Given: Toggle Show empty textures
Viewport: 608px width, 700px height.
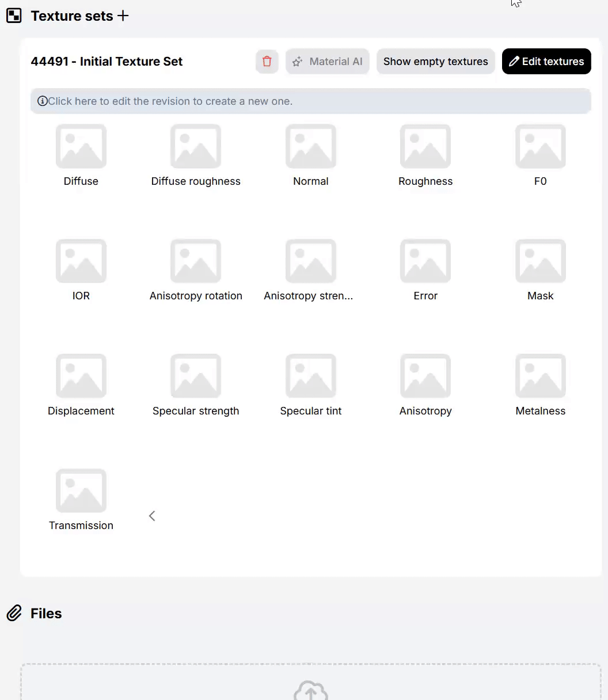Looking at the screenshot, I should (435, 62).
